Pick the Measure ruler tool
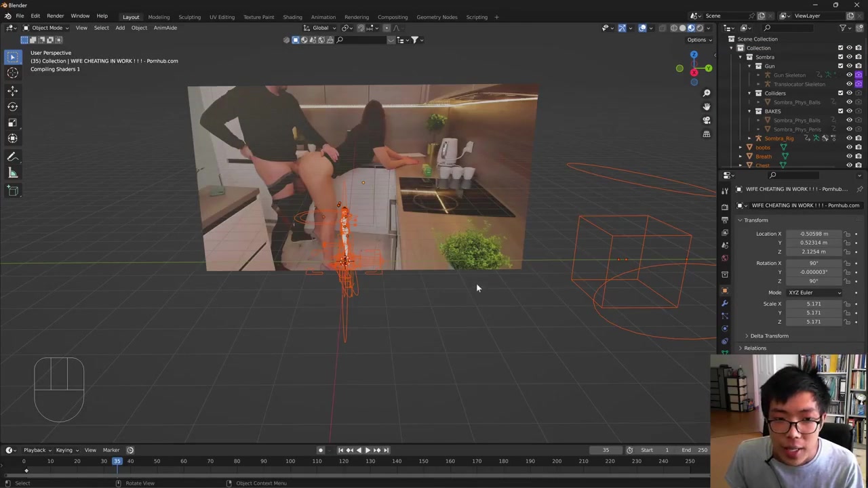This screenshot has height=488, width=868. point(12,173)
